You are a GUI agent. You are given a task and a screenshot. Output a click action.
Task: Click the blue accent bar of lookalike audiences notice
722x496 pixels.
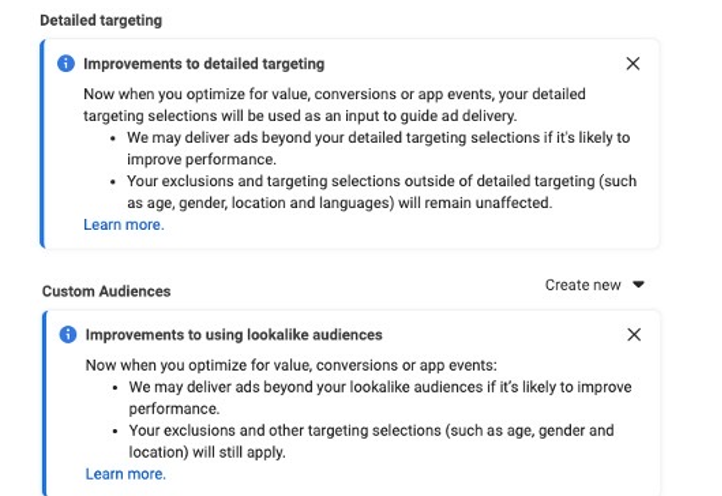point(44,403)
